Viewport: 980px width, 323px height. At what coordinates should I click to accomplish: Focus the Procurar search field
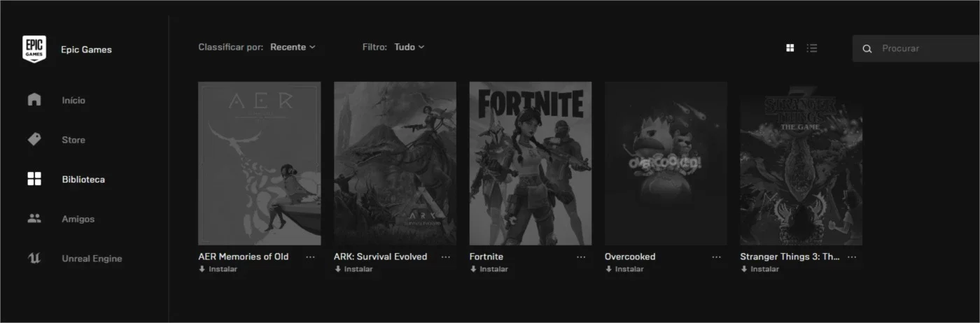pyautogui.click(x=916, y=48)
